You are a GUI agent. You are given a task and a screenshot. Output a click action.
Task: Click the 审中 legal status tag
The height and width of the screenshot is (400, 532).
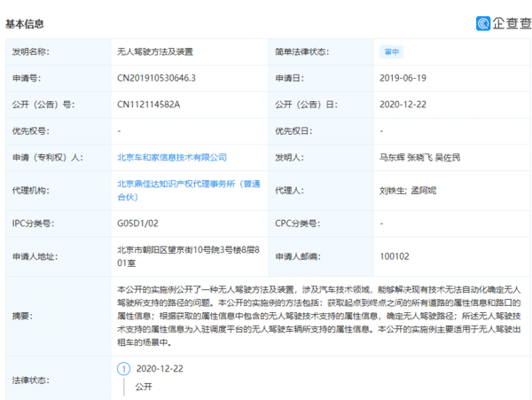click(x=392, y=52)
